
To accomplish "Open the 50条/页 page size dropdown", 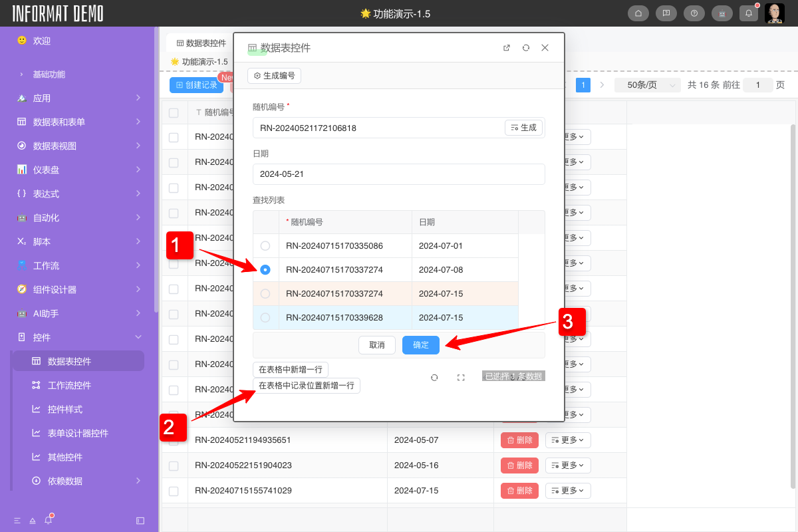I will (x=647, y=85).
